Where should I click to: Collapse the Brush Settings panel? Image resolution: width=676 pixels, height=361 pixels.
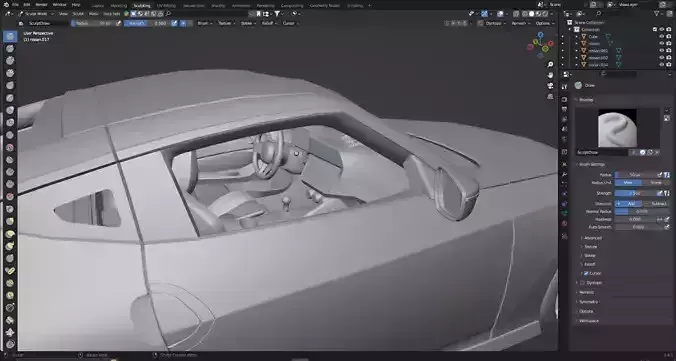click(591, 165)
